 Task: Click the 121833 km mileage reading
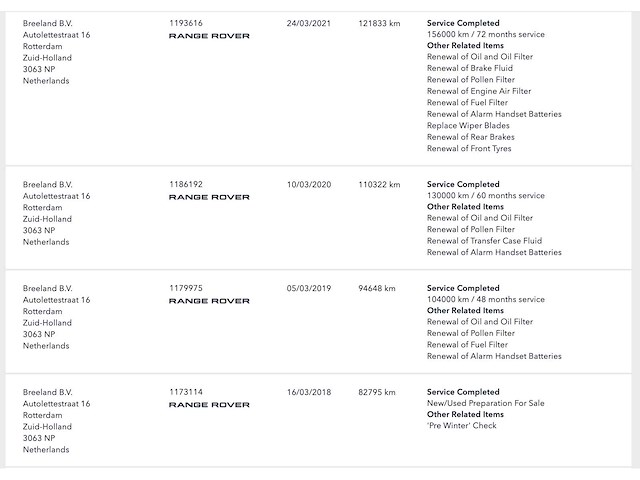pyautogui.click(x=379, y=22)
